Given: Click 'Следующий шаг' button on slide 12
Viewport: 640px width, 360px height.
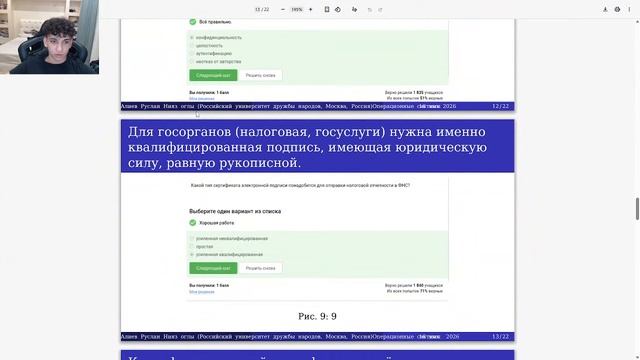Looking at the screenshot, I should (213, 75).
